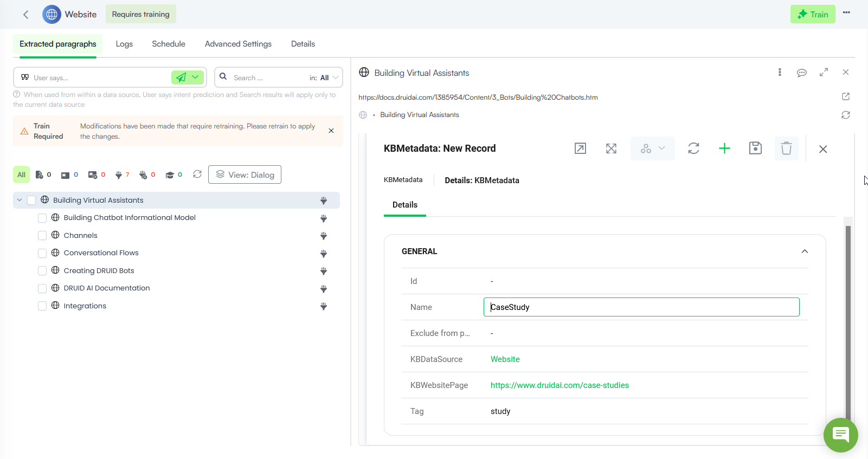
Task: Click the KBMetadata breadcrumb
Action: [x=403, y=180]
